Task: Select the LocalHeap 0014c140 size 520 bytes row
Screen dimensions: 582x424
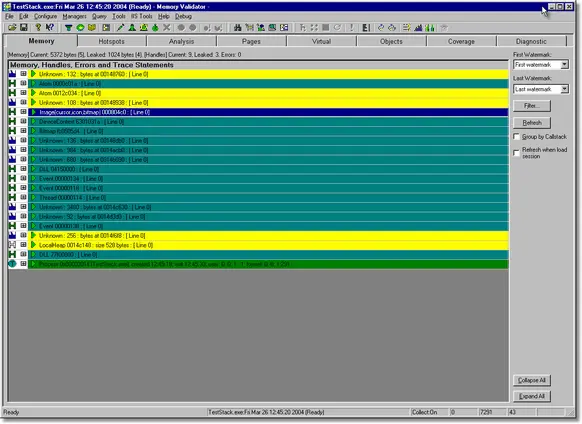Action: [x=268, y=245]
